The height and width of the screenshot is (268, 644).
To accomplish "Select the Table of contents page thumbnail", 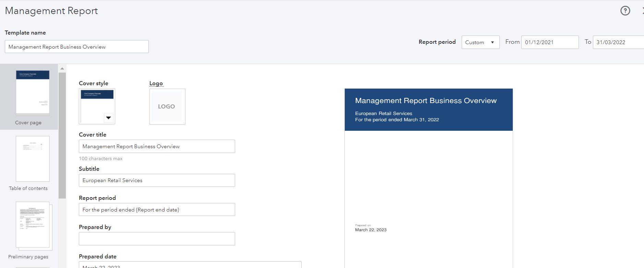I will tap(33, 159).
